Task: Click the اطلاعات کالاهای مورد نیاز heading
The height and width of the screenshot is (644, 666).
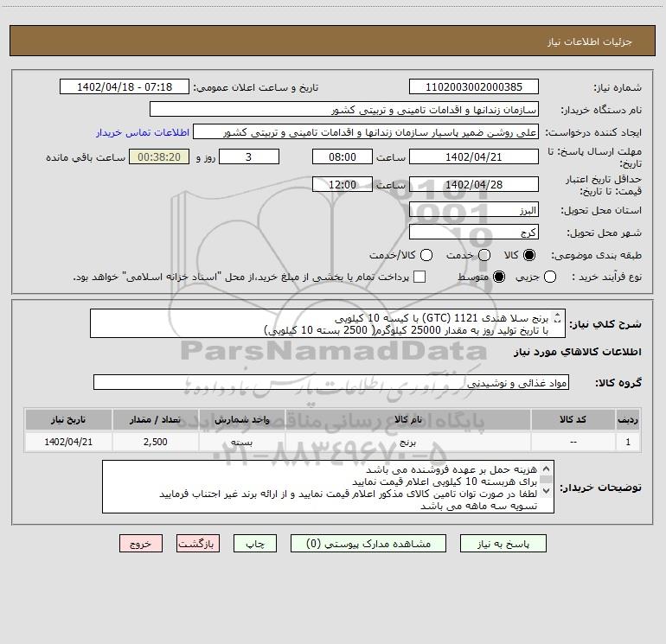Action: tap(577, 352)
